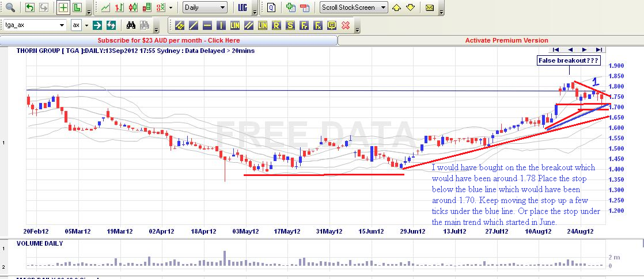Select the first LIN regression tool
The height and width of the screenshot is (279, 644).
(x=235, y=25)
